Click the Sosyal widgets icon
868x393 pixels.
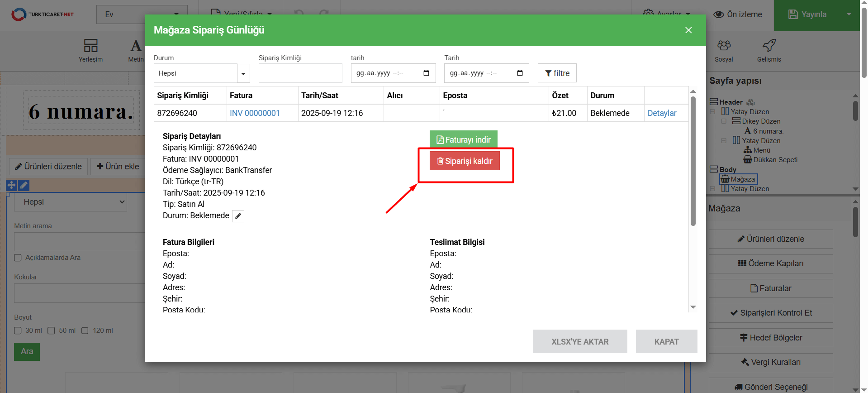pyautogui.click(x=724, y=46)
